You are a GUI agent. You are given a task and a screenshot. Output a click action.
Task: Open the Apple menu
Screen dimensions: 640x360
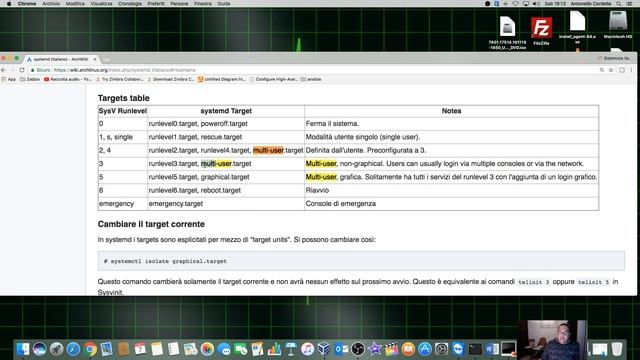(9, 4)
